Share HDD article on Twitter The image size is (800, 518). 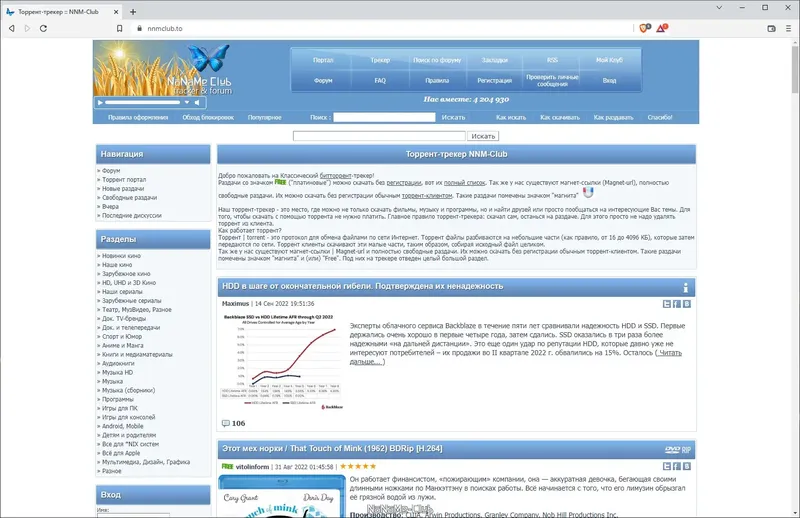click(x=666, y=304)
